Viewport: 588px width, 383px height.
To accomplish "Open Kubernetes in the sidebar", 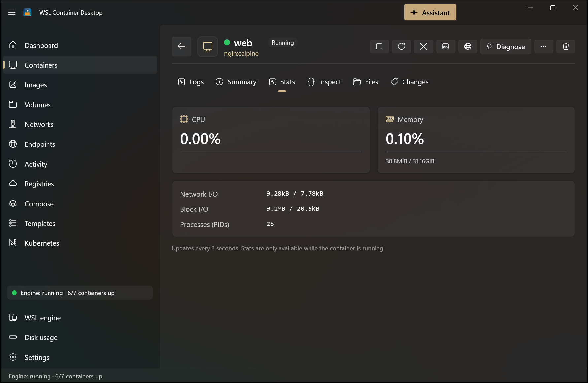I will (x=80, y=243).
